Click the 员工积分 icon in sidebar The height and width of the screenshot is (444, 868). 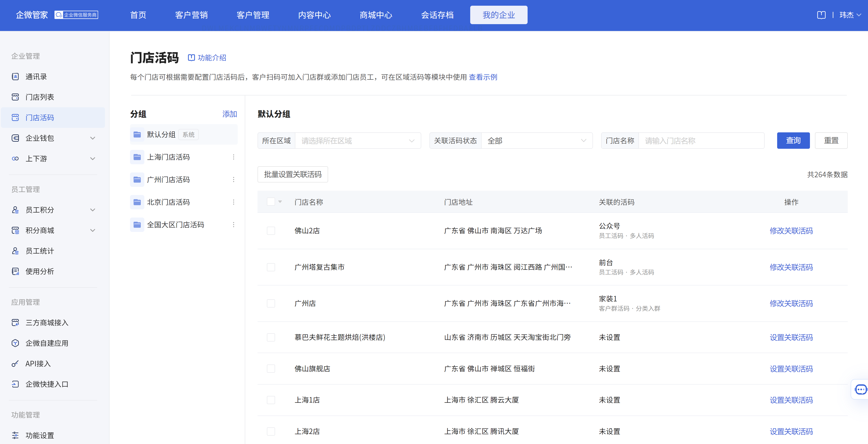tap(15, 210)
